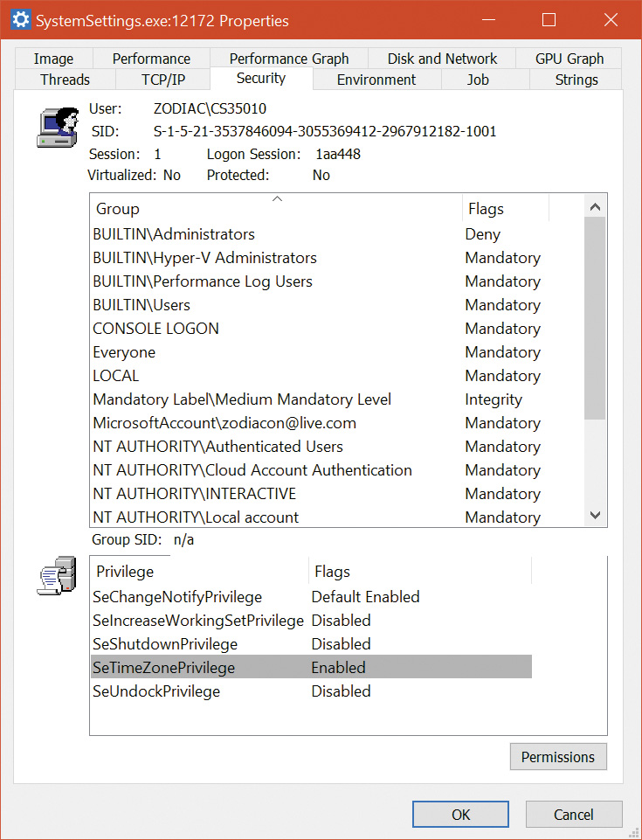
Task: Select the Strings tab
Action: coord(576,80)
